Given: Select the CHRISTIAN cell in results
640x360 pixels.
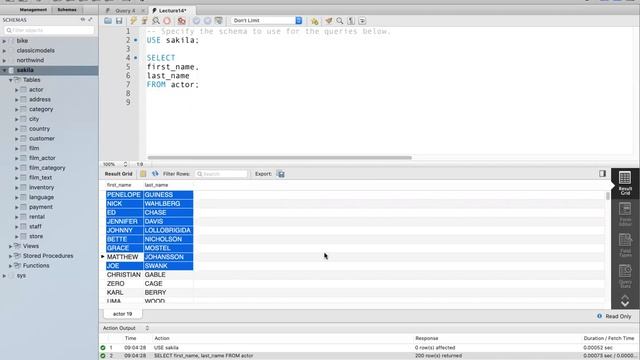Looking at the screenshot, I should click(x=124, y=275).
